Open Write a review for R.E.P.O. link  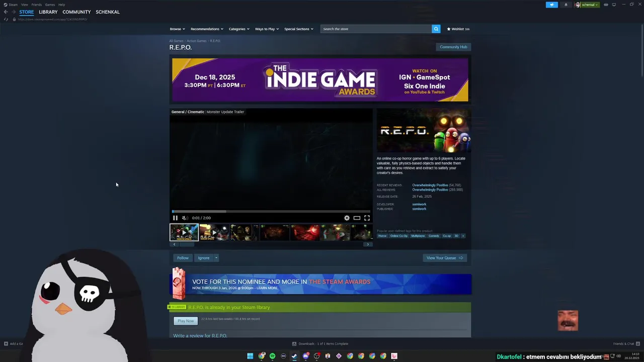[x=200, y=335]
